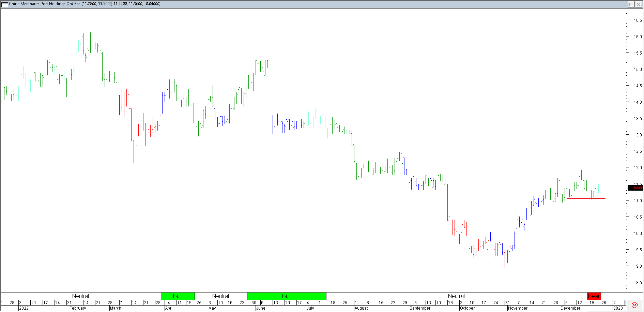Click the December label on the date axis
The image size is (644, 312).
pyautogui.click(x=570, y=308)
